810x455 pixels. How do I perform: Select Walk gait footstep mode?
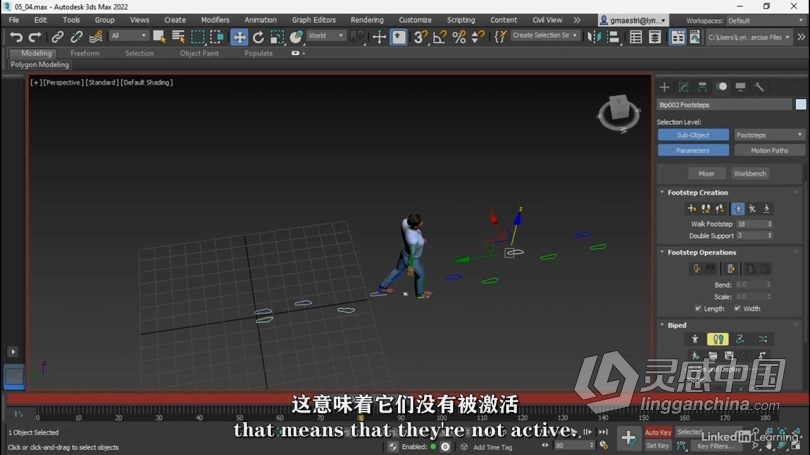[738, 209]
